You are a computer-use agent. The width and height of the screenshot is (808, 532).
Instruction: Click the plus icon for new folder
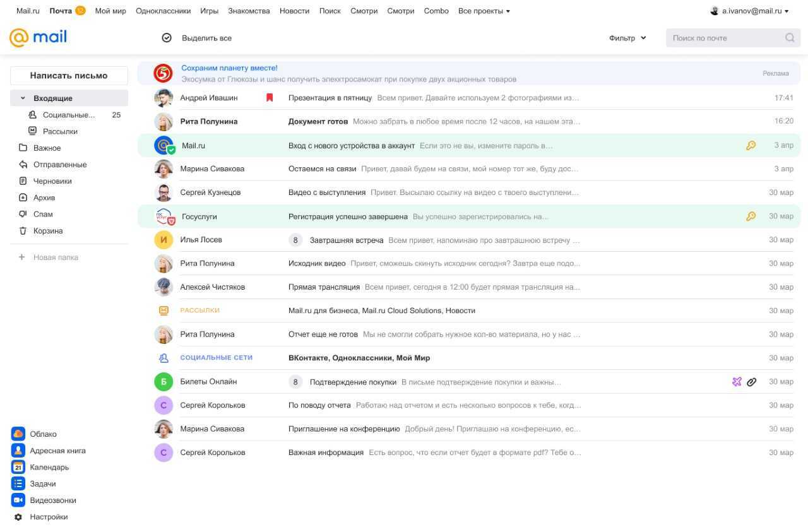point(21,257)
